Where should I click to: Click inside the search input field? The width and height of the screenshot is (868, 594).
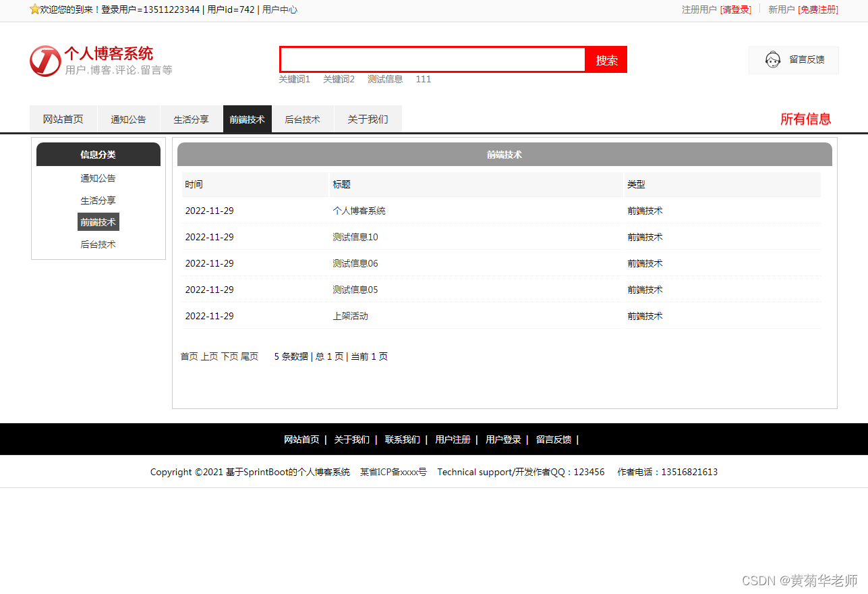click(432, 59)
